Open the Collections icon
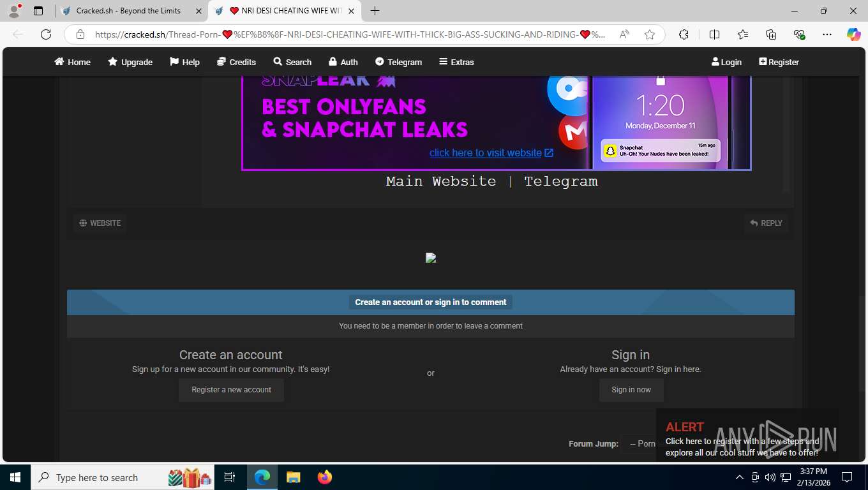This screenshot has height=490, width=868. [x=771, y=34]
